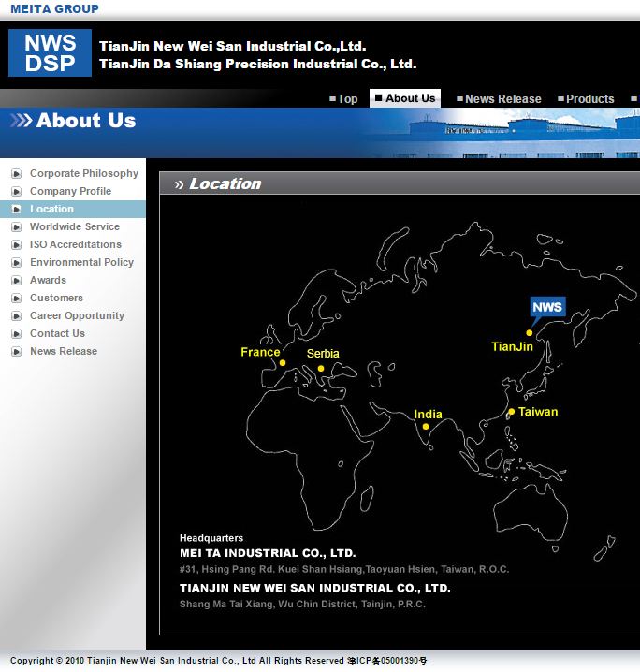The height and width of the screenshot is (672, 640).
Task: View the Career Opportunity page
Action: pyautogui.click(x=77, y=316)
